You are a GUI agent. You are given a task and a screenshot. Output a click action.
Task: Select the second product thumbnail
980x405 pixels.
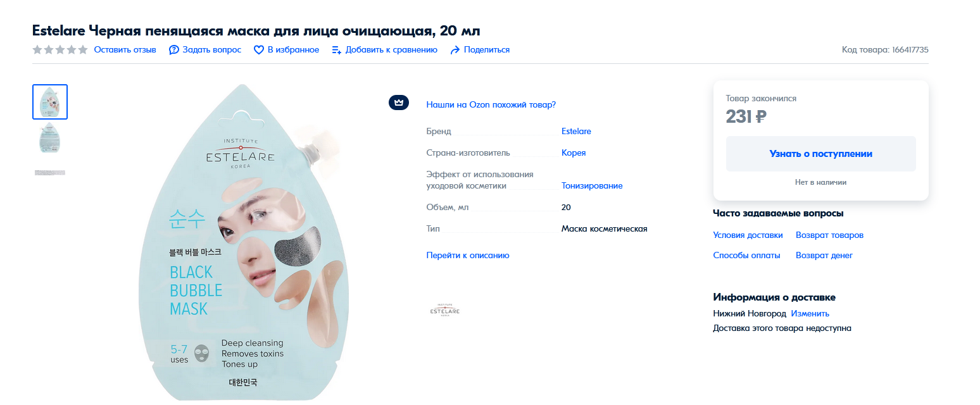50,137
